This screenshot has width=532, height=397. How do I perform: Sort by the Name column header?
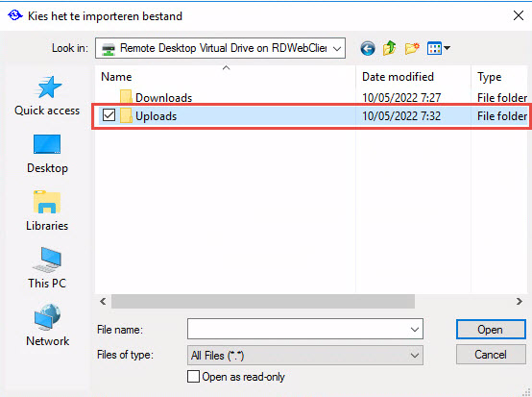116,77
